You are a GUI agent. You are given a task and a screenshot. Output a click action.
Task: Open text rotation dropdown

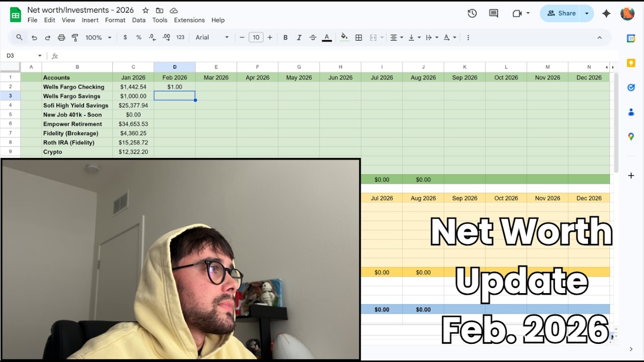[449, 37]
